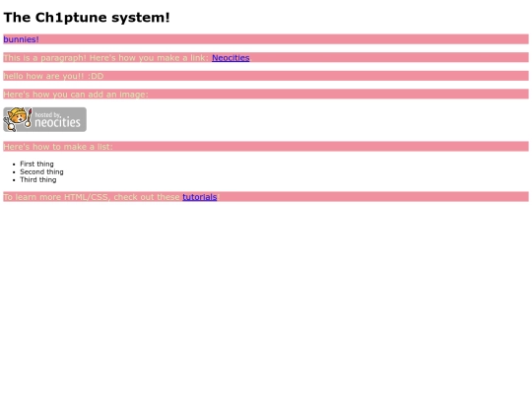The width and height of the screenshot is (532, 399).
Task: Click the text hello how are you!! :DD
Action: pos(53,76)
